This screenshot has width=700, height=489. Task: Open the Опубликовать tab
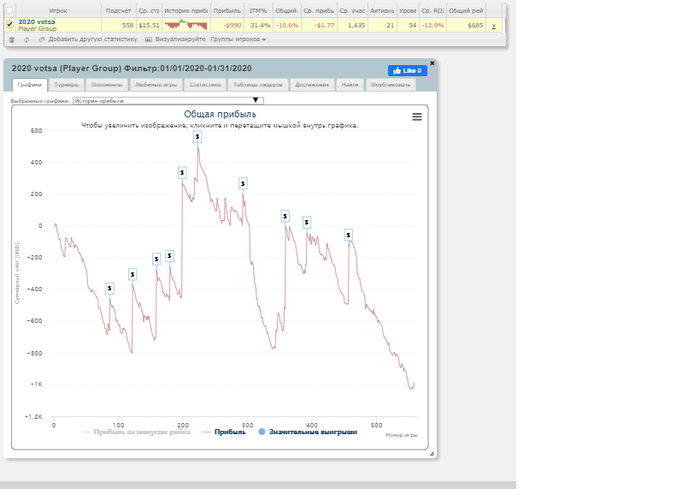pos(391,85)
